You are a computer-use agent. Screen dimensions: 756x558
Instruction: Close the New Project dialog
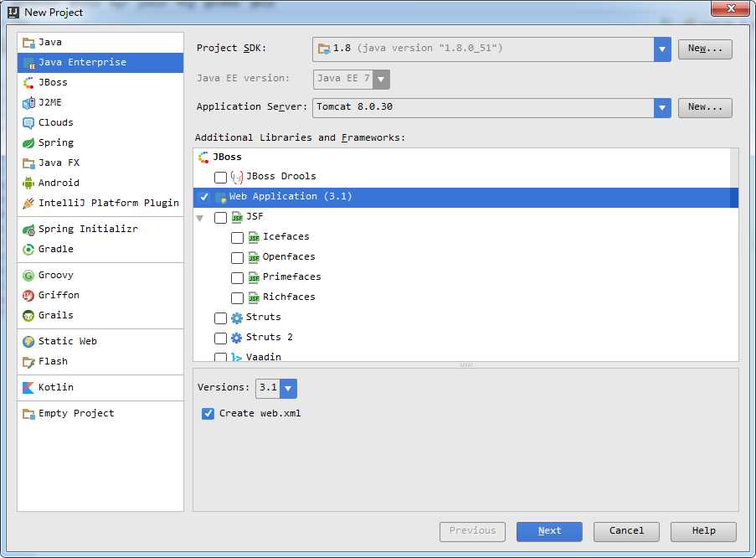731,8
